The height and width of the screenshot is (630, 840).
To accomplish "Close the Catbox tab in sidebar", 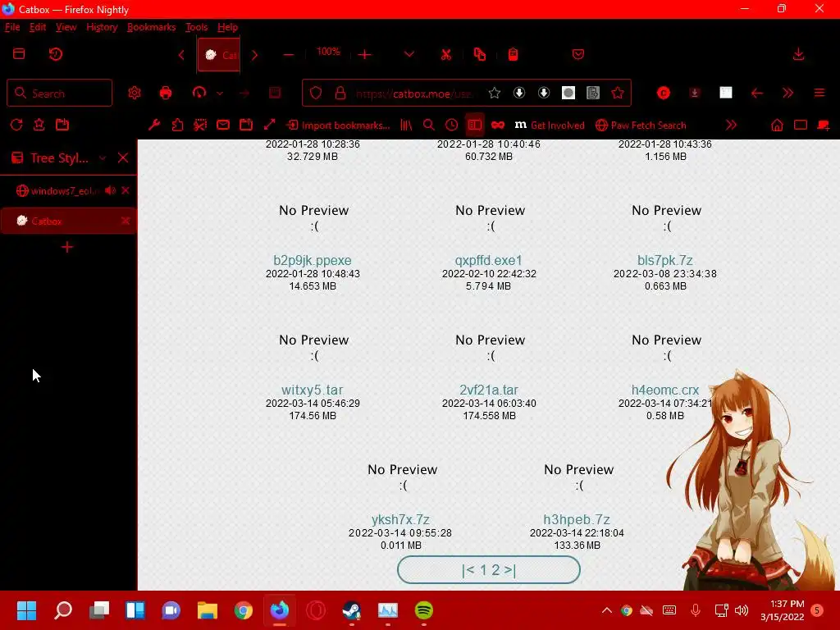I will pyautogui.click(x=126, y=221).
